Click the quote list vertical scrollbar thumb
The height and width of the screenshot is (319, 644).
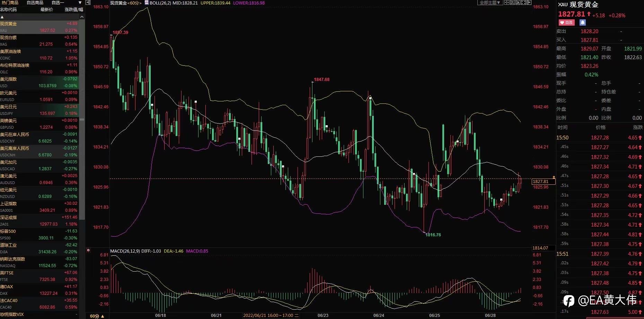pyautogui.click(x=82, y=120)
